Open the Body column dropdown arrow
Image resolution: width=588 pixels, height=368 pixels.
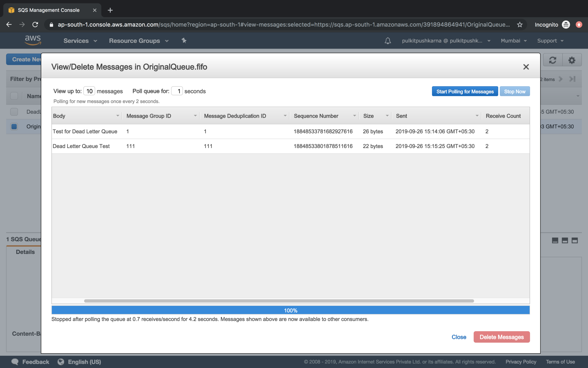tap(118, 116)
